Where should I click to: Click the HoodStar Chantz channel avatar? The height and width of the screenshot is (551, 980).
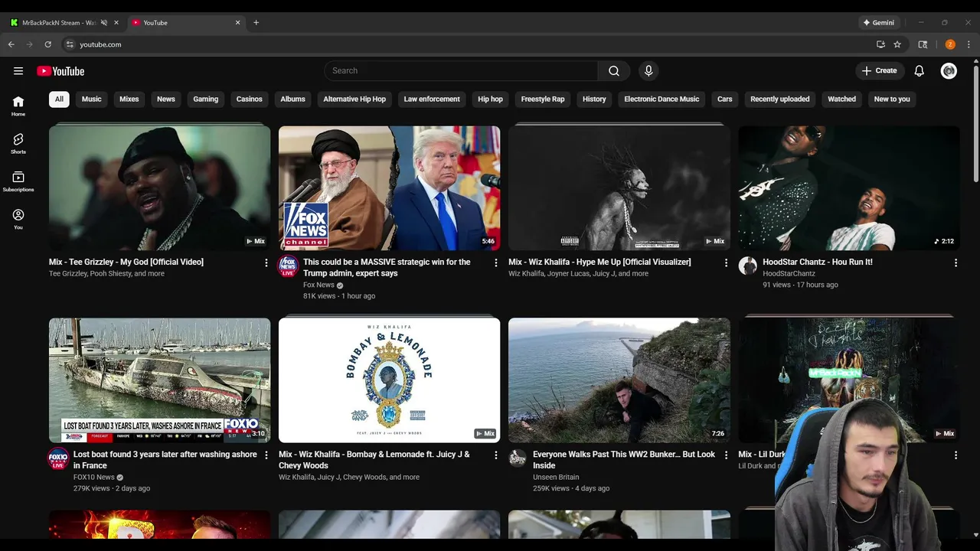point(747,266)
